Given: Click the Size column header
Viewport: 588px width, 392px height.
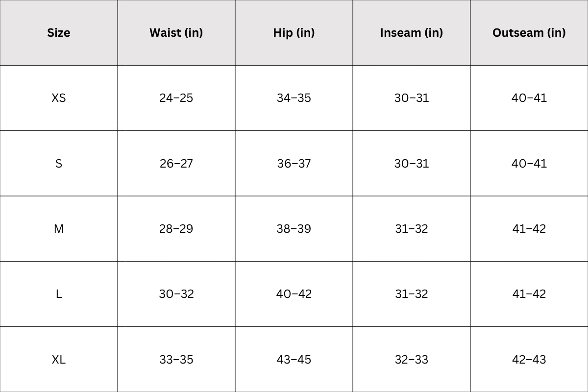Looking at the screenshot, I should pos(59,33).
